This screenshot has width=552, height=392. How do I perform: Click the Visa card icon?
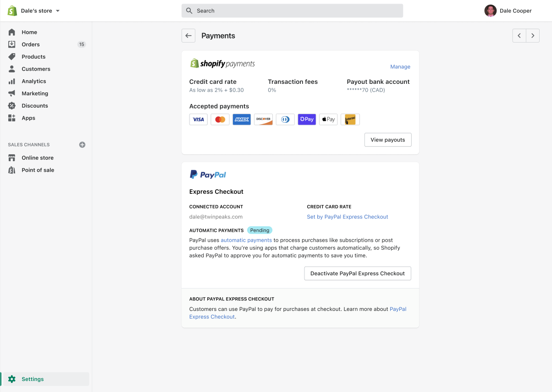pos(199,120)
